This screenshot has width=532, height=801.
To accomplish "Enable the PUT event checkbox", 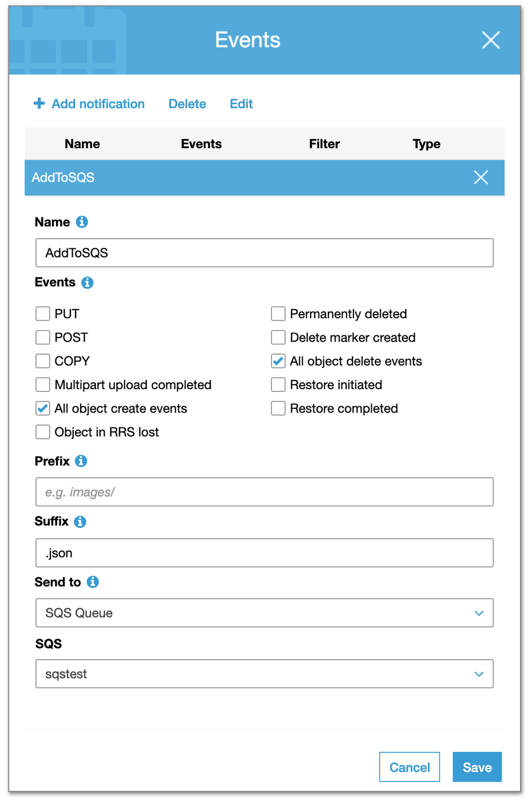I will click(x=43, y=314).
